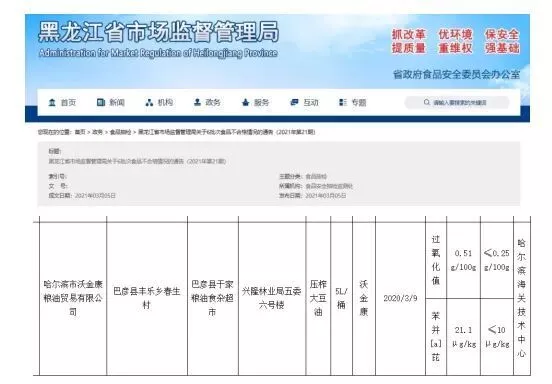Click the 首页 breadcrumb link
552x384 pixels.
click(80, 132)
